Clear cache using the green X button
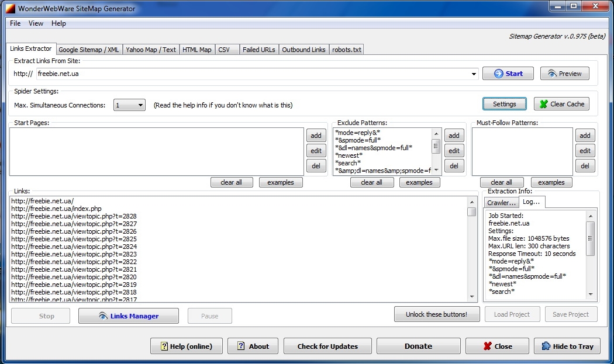Screen dimensions: 614x364 [561, 104]
